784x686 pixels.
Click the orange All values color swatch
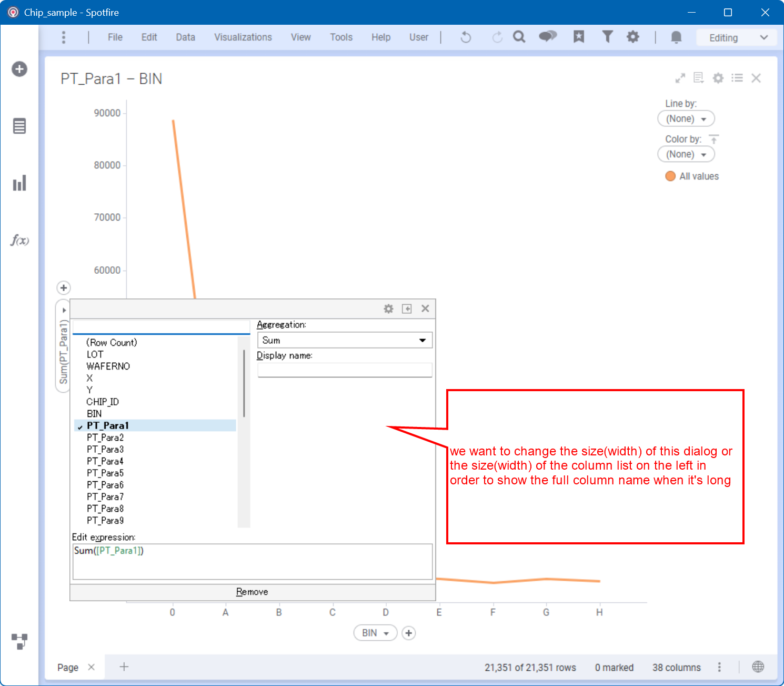pyautogui.click(x=670, y=176)
